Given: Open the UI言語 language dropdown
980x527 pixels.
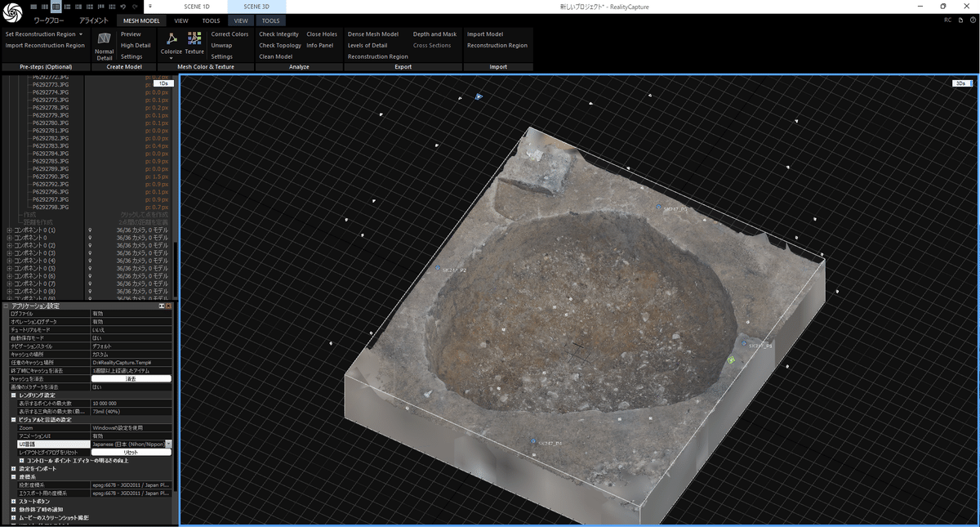Looking at the screenshot, I should pyautogui.click(x=168, y=444).
